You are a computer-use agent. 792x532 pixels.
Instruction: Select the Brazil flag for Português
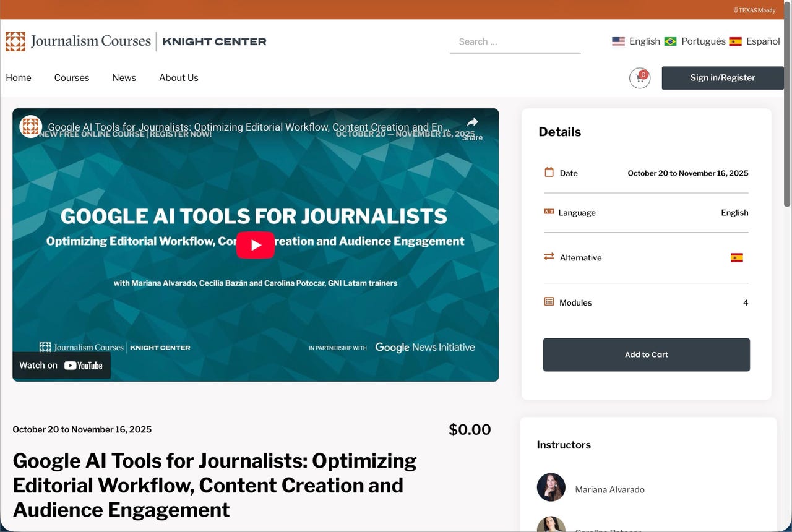click(670, 41)
